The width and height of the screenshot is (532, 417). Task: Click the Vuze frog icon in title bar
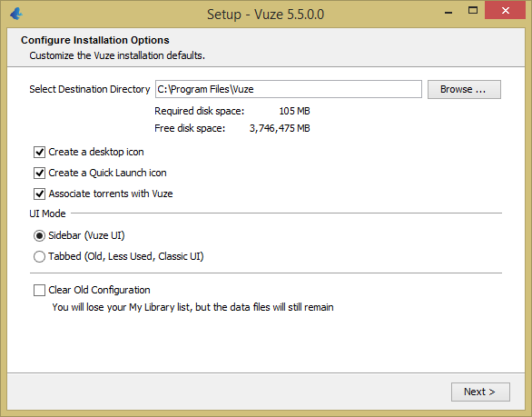click(x=16, y=14)
